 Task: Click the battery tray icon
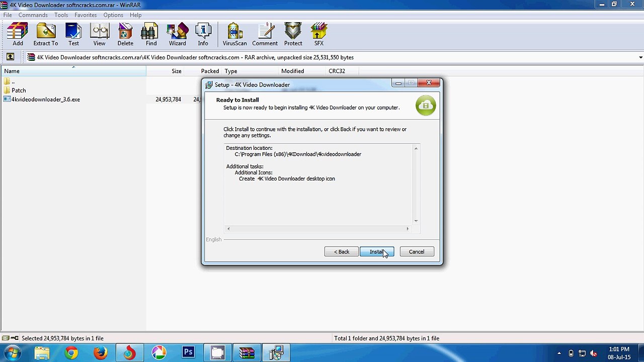coord(571,353)
